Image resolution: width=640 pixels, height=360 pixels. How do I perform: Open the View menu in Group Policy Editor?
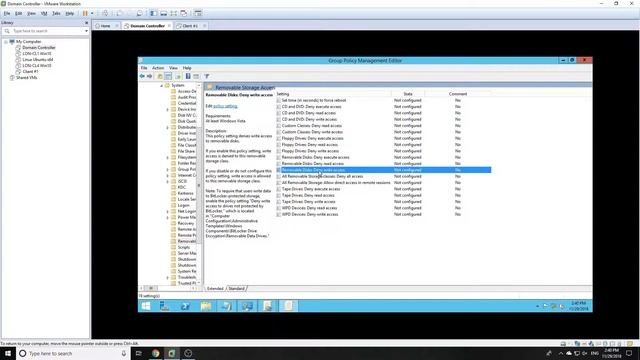pos(173,68)
